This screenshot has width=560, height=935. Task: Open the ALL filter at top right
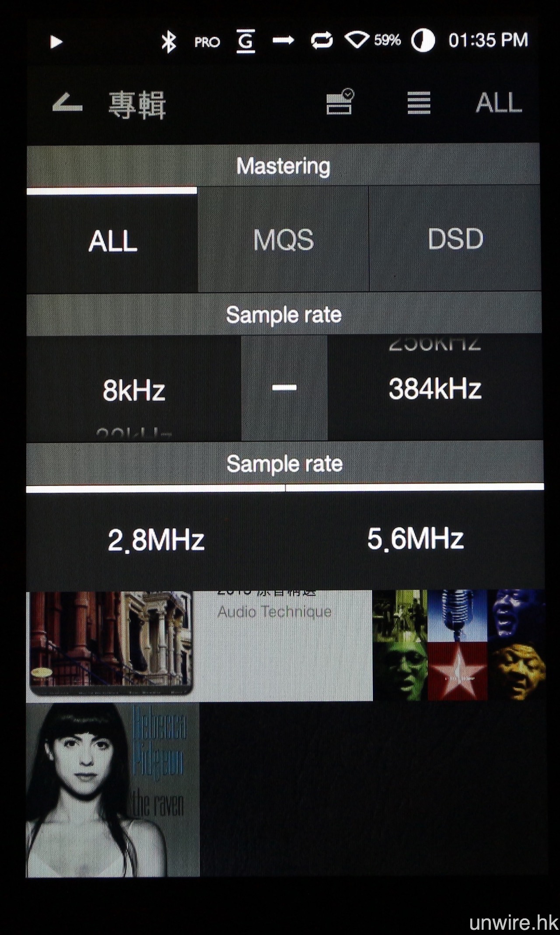coord(499,103)
